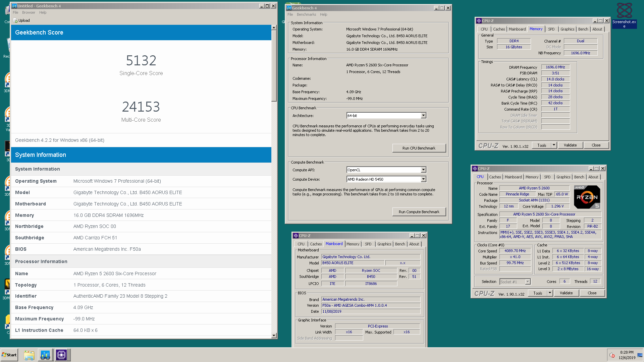The image size is (644, 362).
Task: Open the Architecture 64-bit dropdown
Action: (423, 116)
